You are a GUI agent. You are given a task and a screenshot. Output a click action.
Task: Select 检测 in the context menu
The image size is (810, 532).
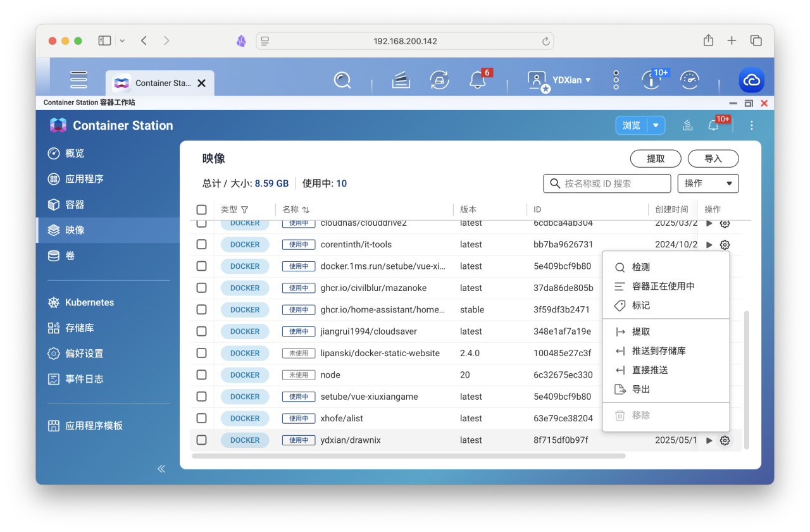pyautogui.click(x=666, y=268)
